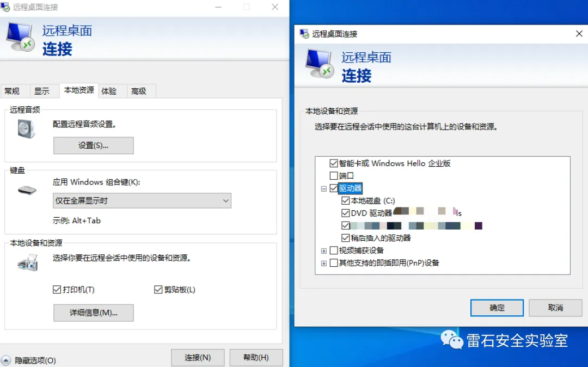Expand the 视频捕获设备 node
The image size is (588, 367).
click(x=323, y=251)
